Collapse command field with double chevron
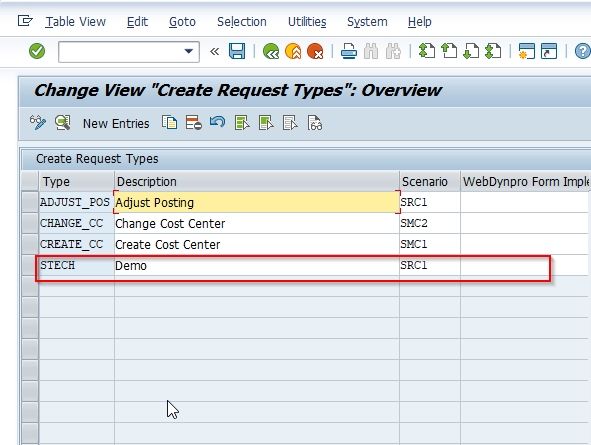Screen dimensions: 591x445 (214, 51)
